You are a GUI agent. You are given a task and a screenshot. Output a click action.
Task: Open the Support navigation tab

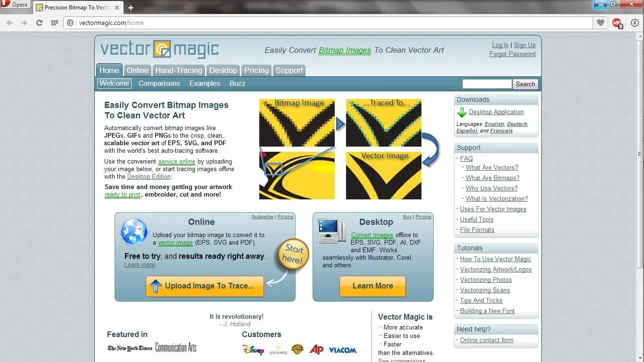tap(289, 70)
